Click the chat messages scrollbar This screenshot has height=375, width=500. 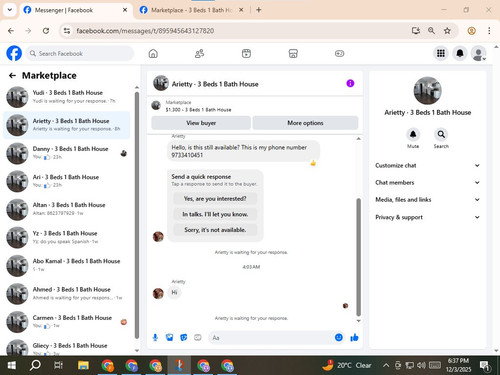[359, 257]
